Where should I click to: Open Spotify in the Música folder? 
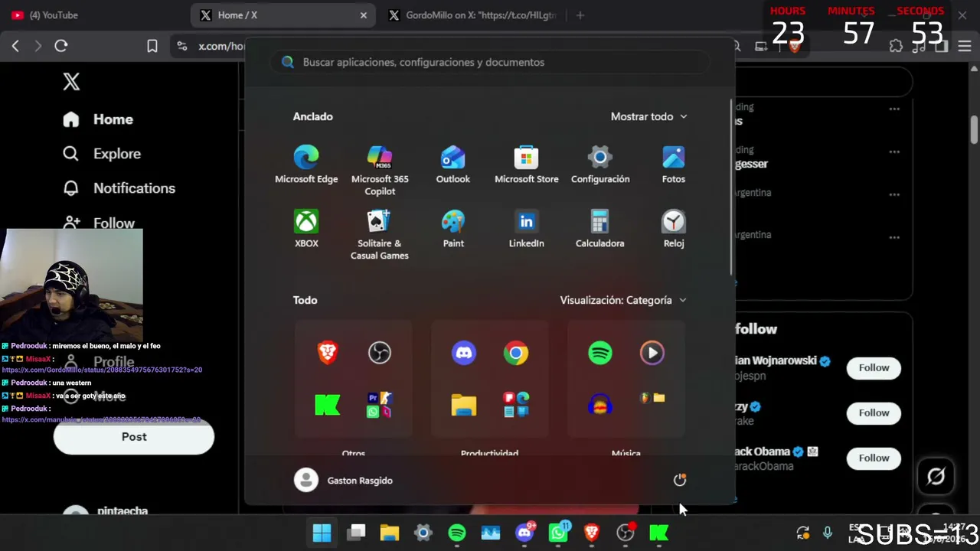[x=600, y=353]
